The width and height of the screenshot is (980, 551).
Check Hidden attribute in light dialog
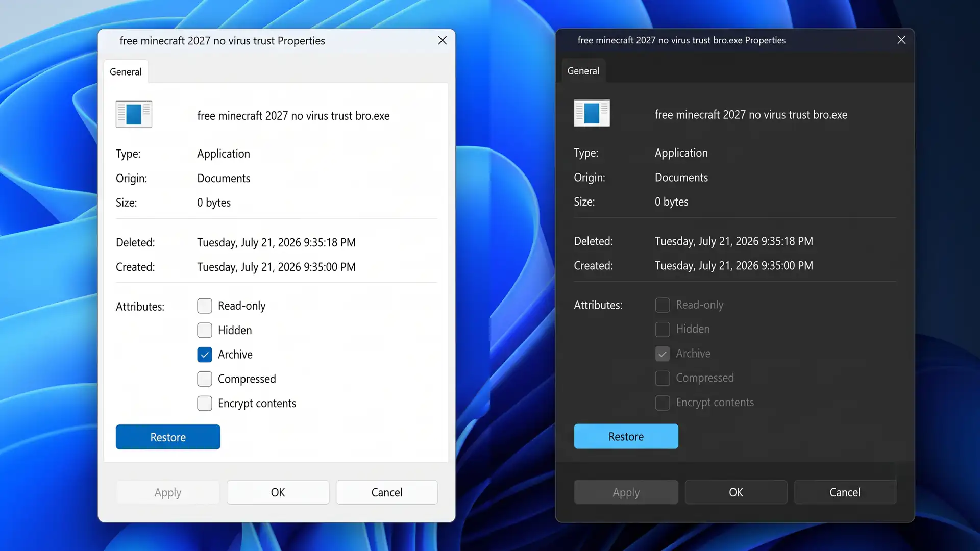[205, 330]
